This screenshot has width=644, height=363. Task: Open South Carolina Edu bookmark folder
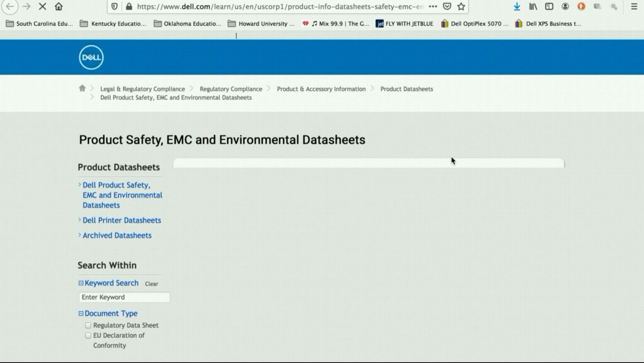click(40, 24)
